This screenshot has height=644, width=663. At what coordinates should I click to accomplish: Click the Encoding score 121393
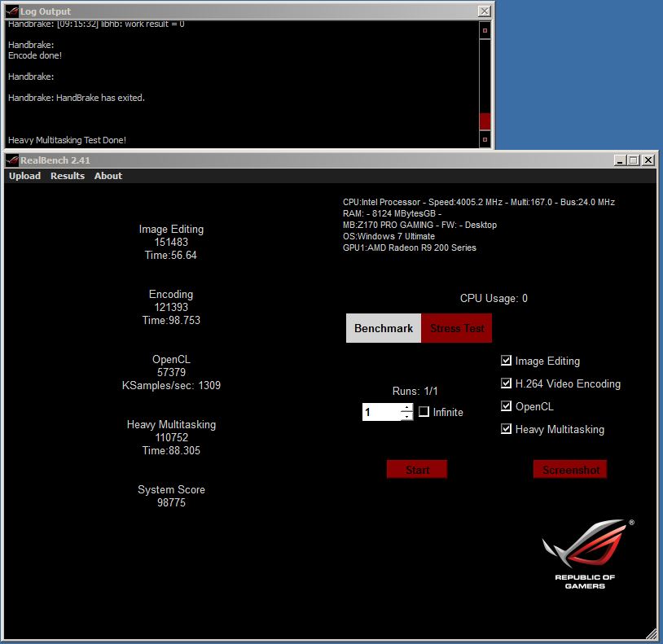(171, 307)
